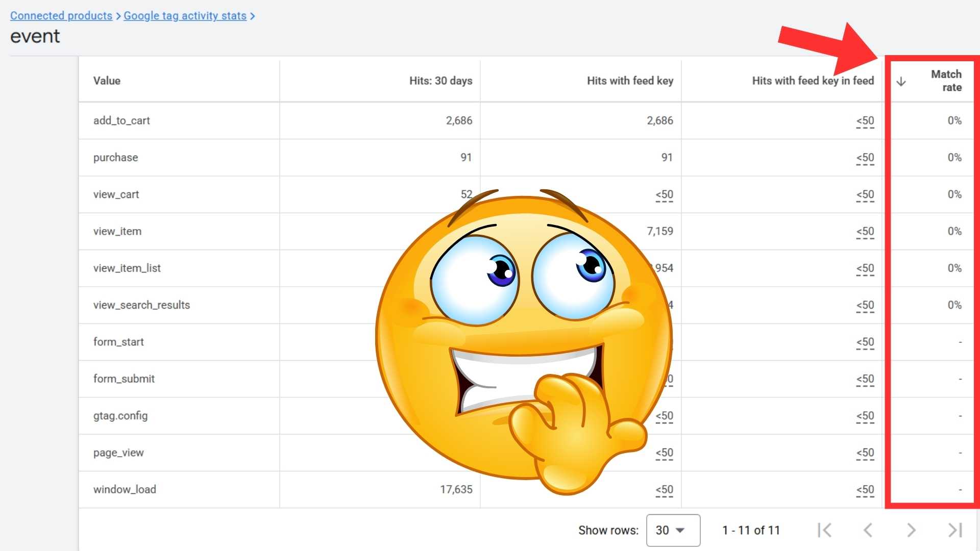Screen dimensions: 980x551
Task: Click the 91 feed key hits for purchase
Action: [x=667, y=157]
